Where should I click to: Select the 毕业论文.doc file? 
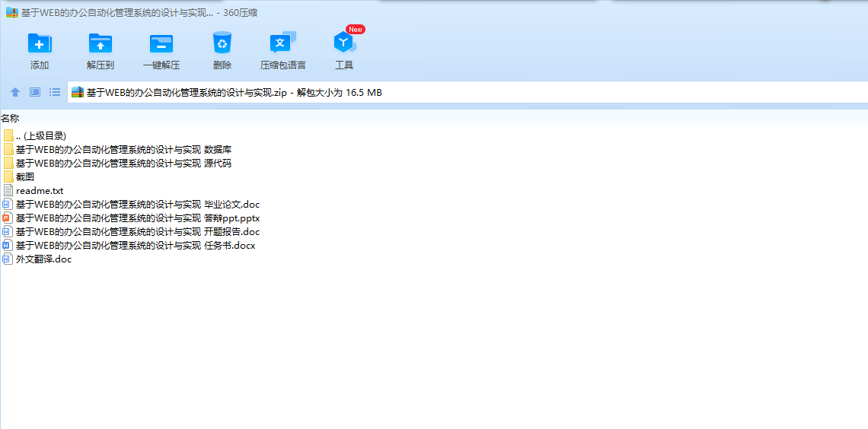(x=131, y=205)
